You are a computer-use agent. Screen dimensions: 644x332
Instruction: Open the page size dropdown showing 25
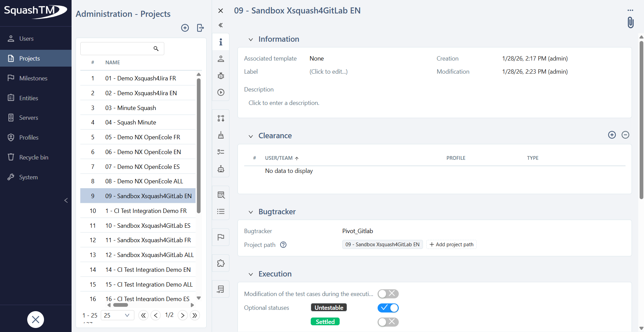117,315
